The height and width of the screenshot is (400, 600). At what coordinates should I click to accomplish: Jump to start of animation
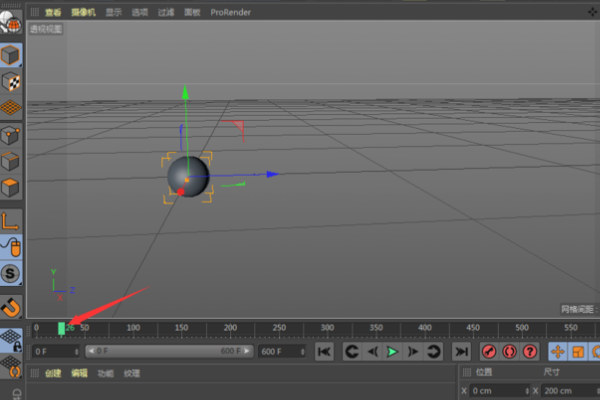pos(324,351)
